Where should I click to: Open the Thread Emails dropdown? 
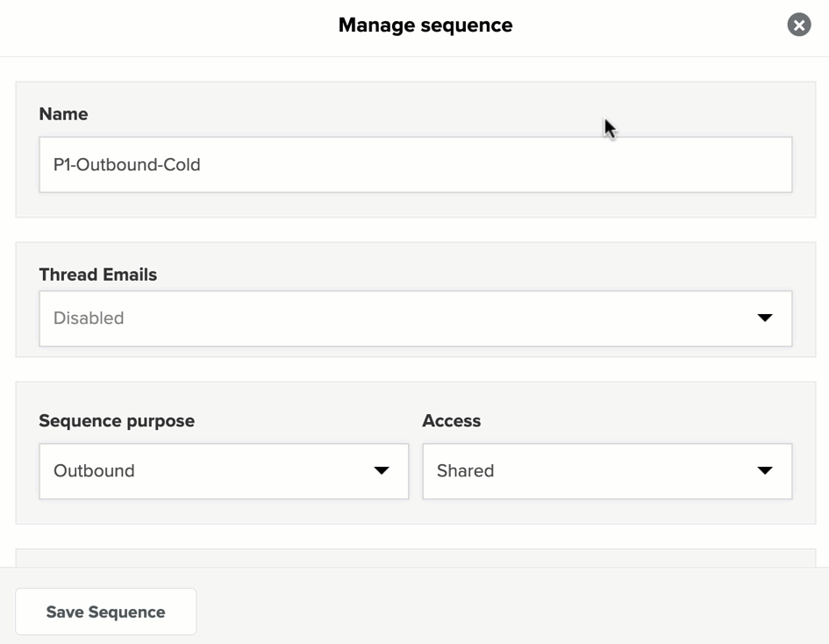click(x=416, y=318)
